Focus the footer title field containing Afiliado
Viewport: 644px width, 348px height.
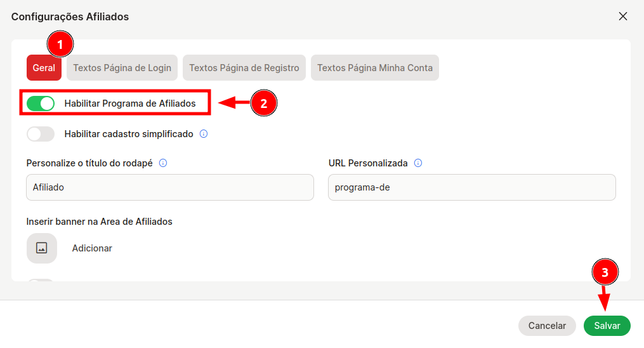(x=170, y=187)
